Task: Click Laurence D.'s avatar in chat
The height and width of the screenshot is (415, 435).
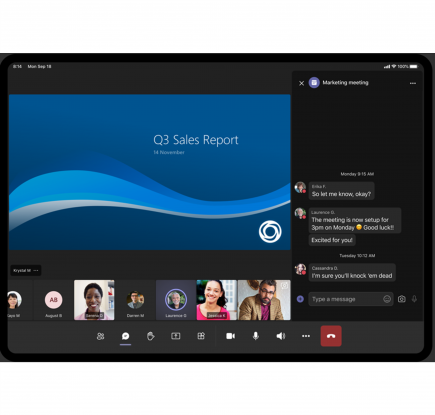Action: pos(300,213)
